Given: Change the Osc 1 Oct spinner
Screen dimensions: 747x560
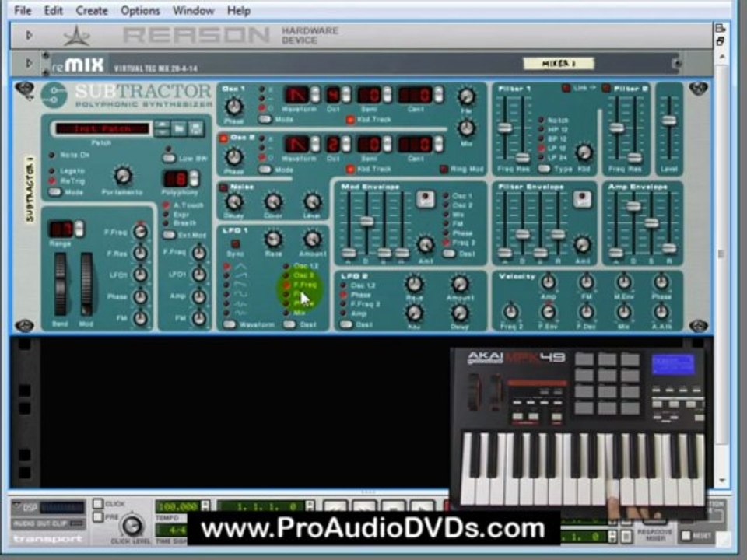Looking at the screenshot, I should pyautogui.click(x=345, y=95).
